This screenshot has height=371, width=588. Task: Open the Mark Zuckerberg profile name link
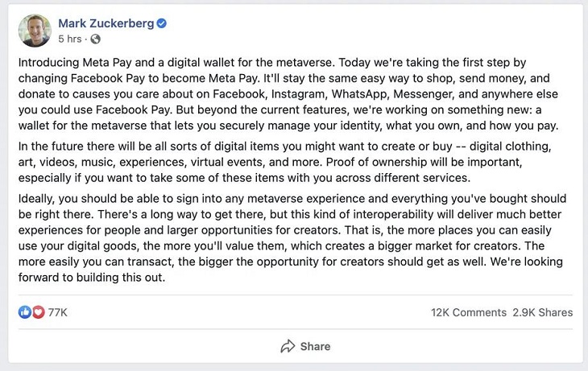click(106, 23)
